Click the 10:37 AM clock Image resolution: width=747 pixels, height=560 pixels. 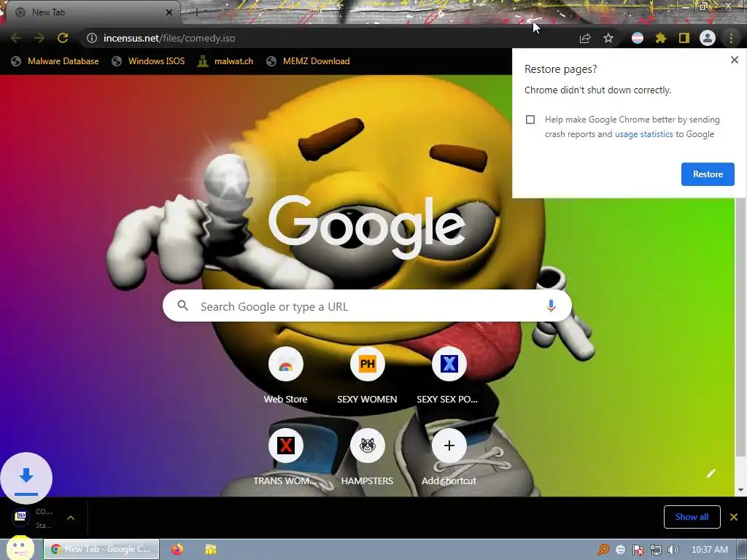click(709, 550)
